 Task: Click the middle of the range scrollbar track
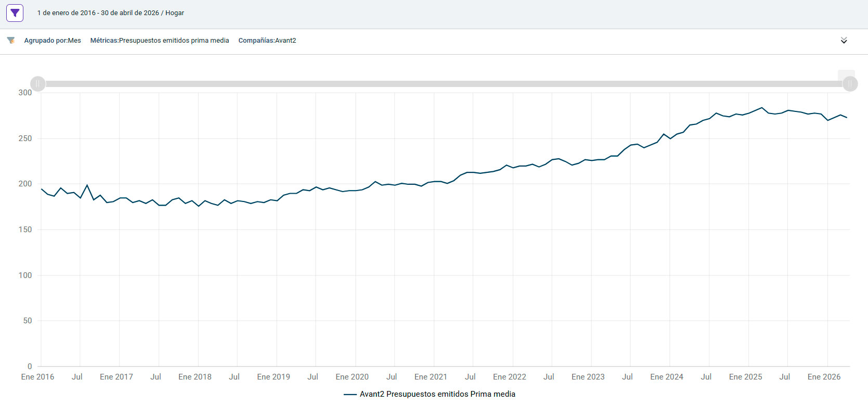point(444,84)
